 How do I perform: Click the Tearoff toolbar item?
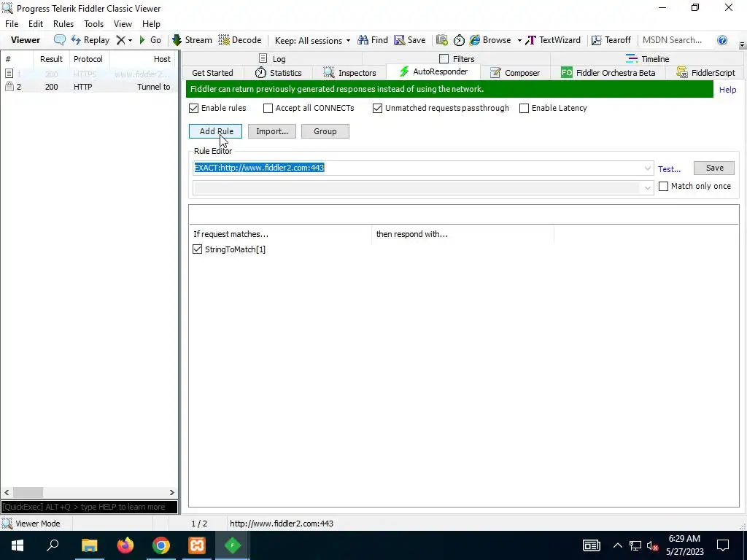(x=611, y=40)
